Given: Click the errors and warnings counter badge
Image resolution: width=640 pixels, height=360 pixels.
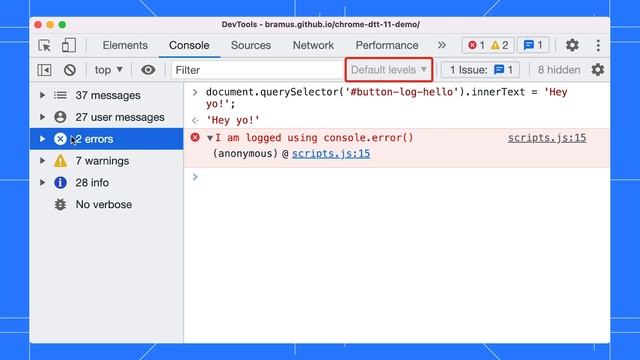Looking at the screenshot, I should (488, 45).
